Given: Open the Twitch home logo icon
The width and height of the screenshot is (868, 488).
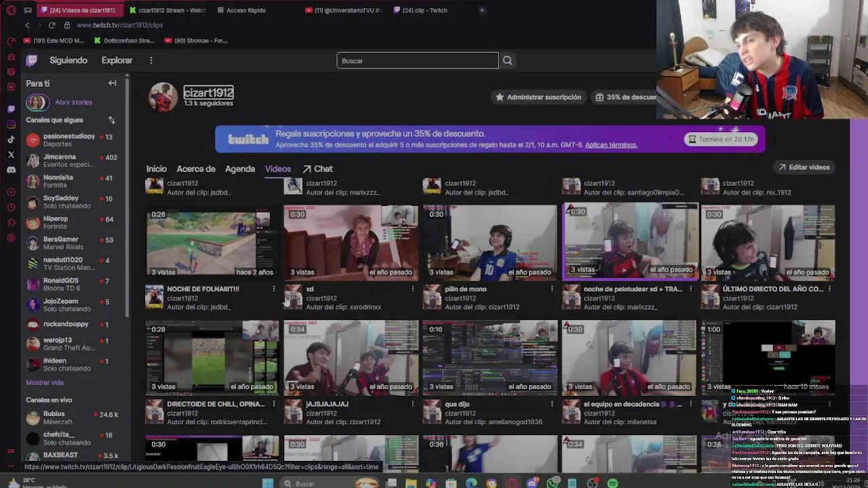Looking at the screenshot, I should (x=31, y=60).
